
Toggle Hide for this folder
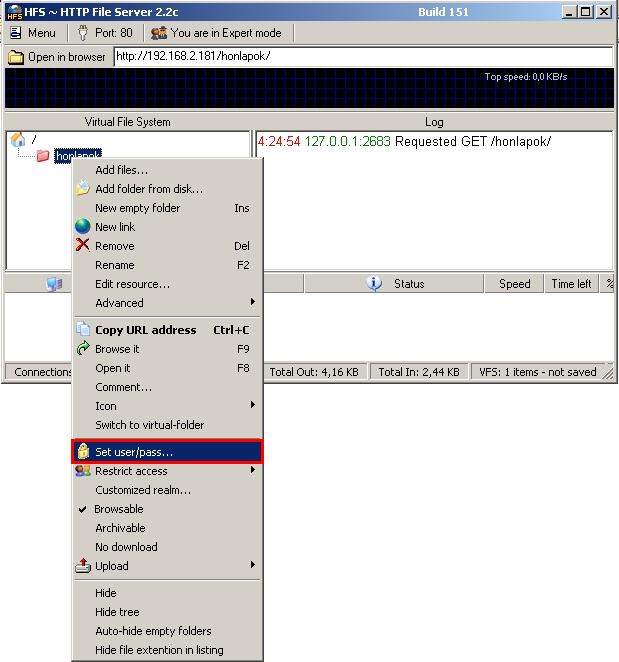(167, 593)
